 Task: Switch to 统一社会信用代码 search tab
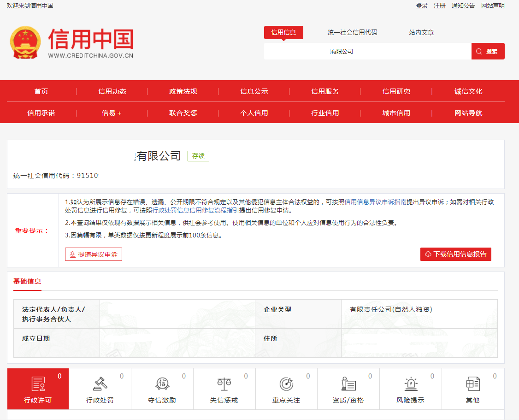(x=352, y=32)
